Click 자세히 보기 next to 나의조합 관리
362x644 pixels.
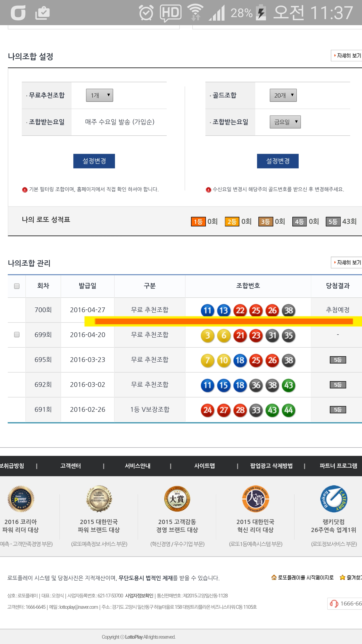347,263
